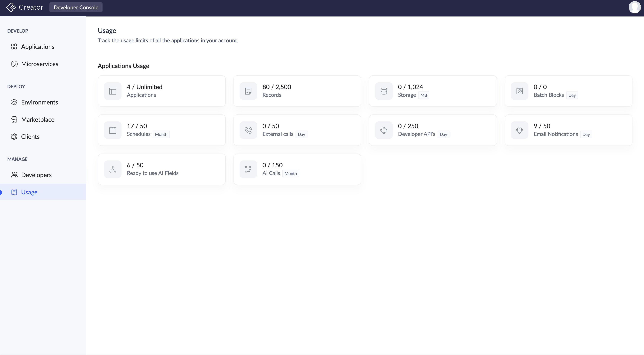
Task: Open the user profile avatar
Action: click(634, 7)
